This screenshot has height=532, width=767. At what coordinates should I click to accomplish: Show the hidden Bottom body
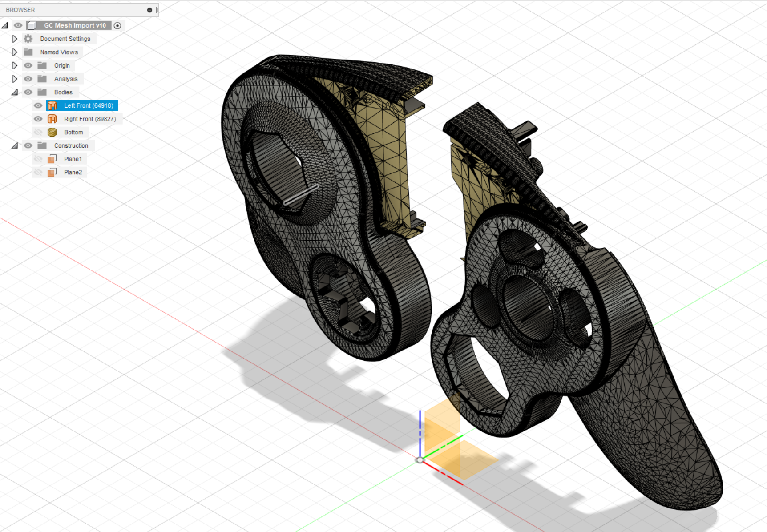tap(38, 132)
